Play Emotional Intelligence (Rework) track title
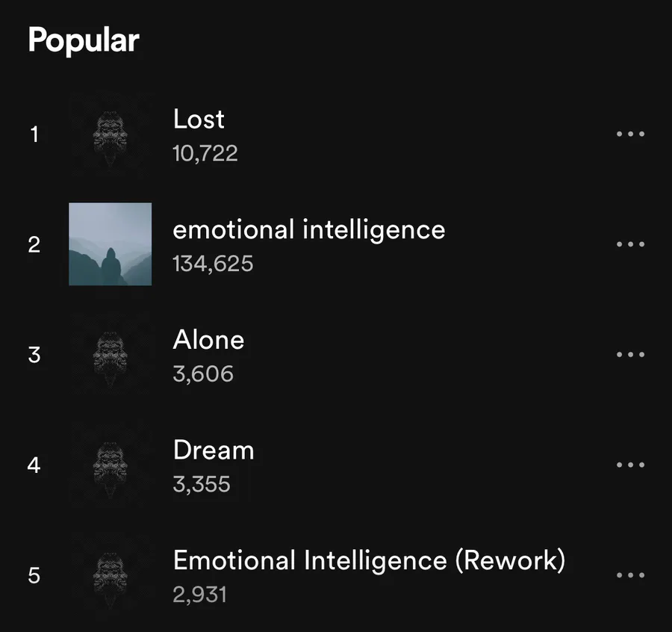 pyautogui.click(x=369, y=560)
